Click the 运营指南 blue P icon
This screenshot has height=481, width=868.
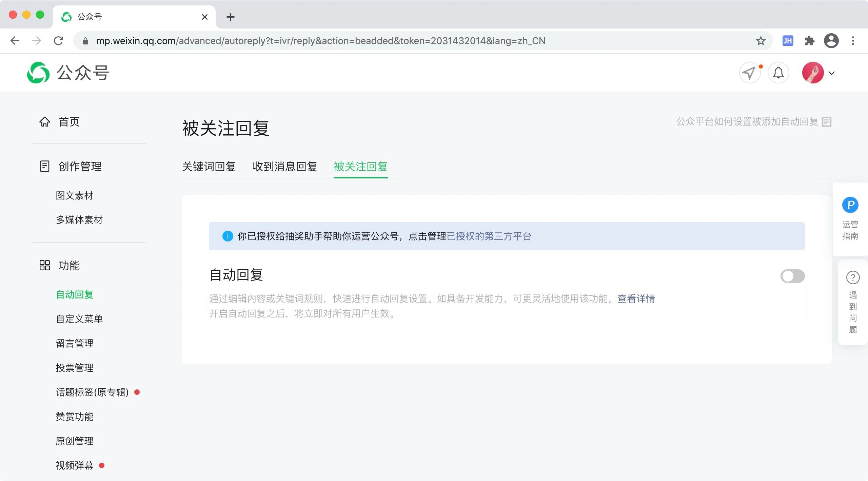point(850,205)
